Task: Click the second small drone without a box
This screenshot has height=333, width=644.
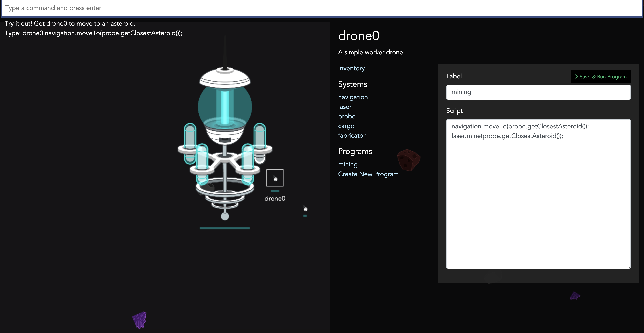Action: pos(305,209)
